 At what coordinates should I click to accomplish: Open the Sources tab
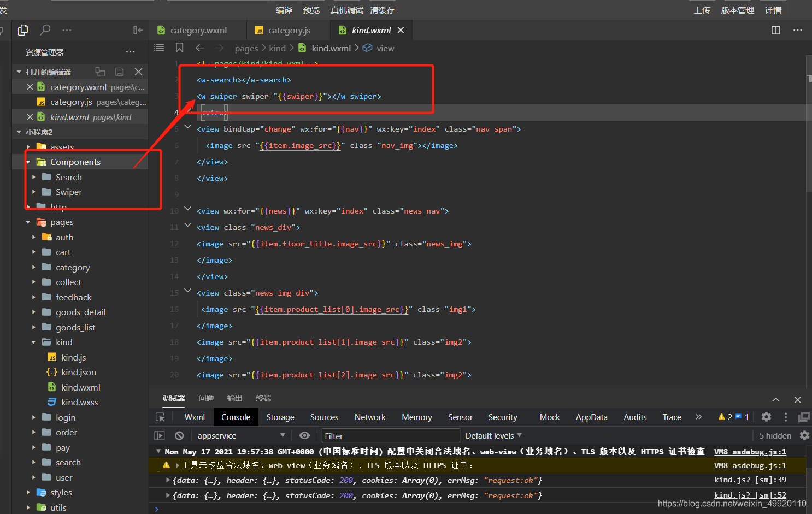[324, 417]
